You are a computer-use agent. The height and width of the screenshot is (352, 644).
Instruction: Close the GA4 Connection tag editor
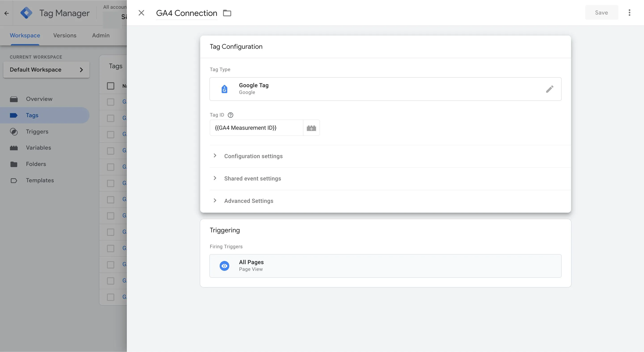(x=141, y=13)
